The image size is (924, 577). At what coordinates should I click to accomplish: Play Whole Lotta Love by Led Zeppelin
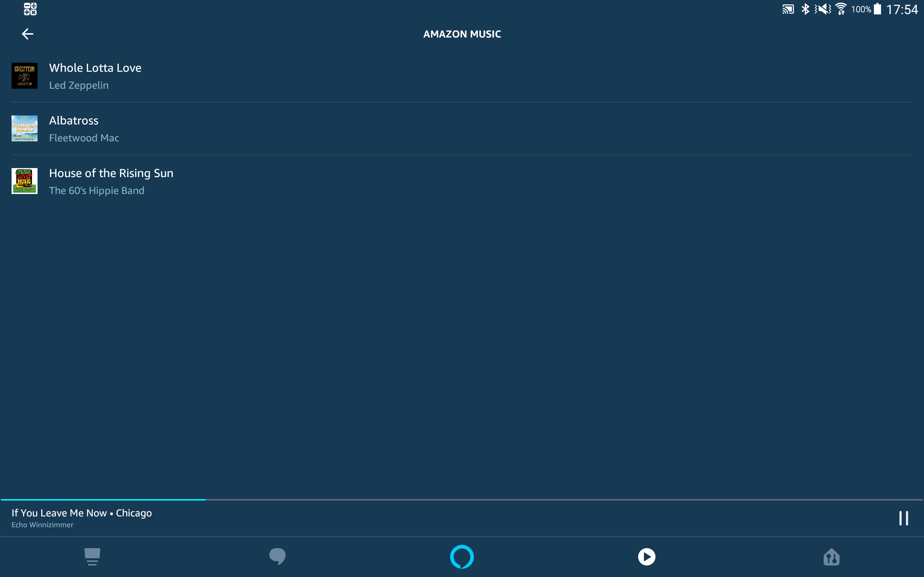(x=95, y=68)
